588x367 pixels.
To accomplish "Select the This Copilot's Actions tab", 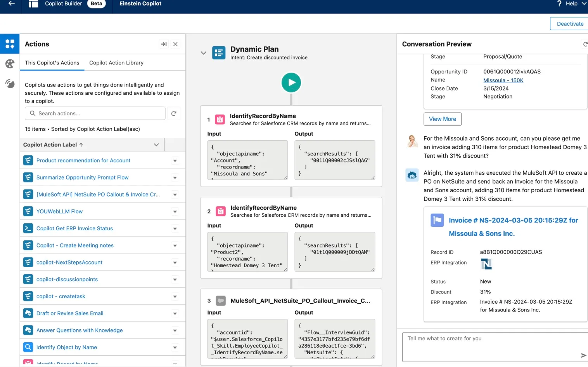I will 52,63.
